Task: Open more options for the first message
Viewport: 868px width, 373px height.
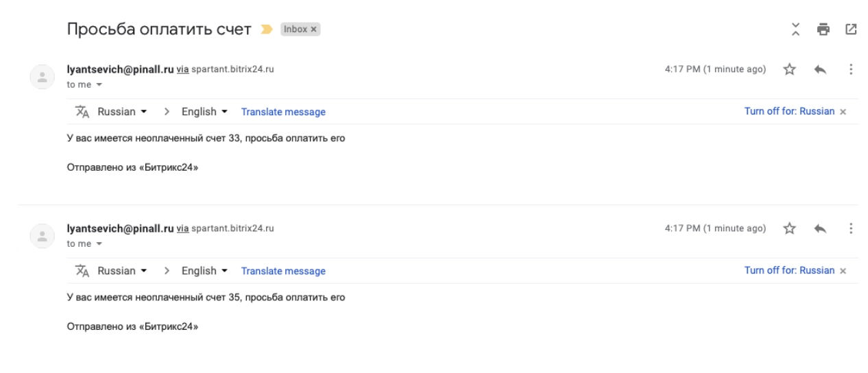Action: [x=851, y=70]
